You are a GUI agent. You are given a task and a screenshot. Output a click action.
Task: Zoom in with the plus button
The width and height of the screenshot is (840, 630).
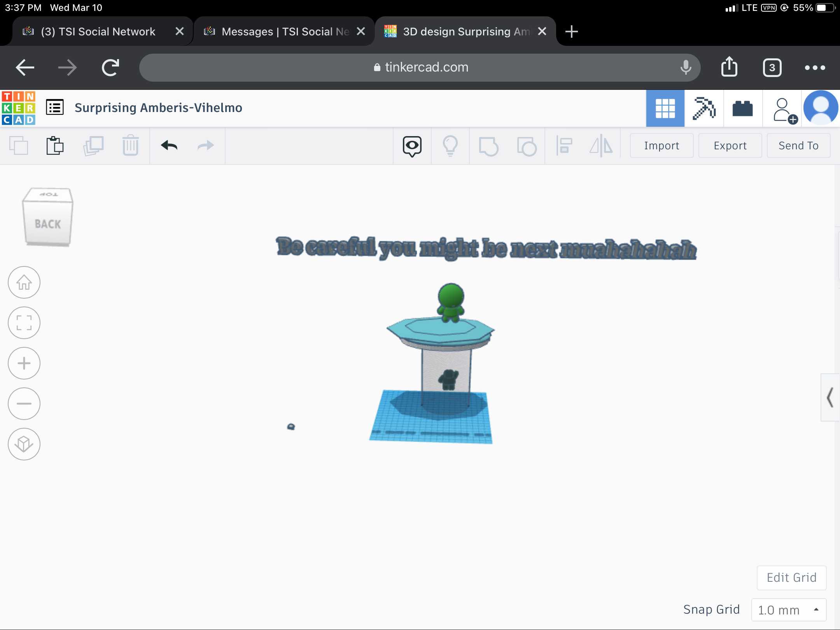point(24,363)
